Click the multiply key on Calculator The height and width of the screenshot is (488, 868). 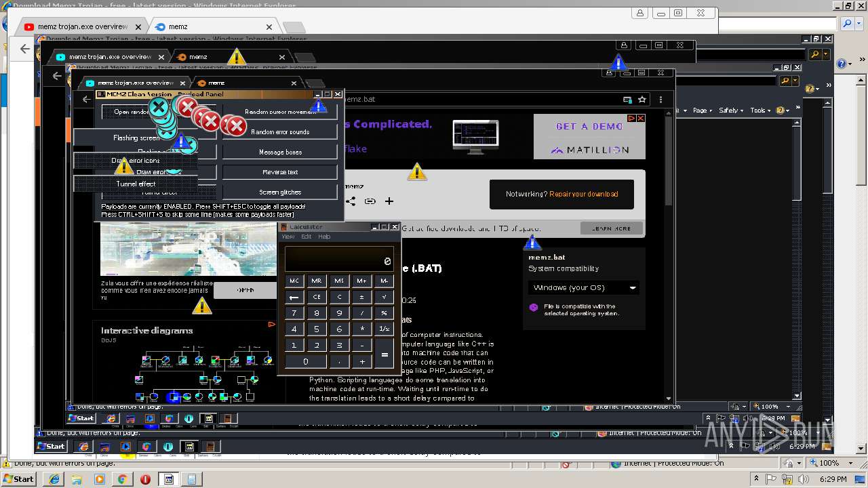[x=361, y=329]
